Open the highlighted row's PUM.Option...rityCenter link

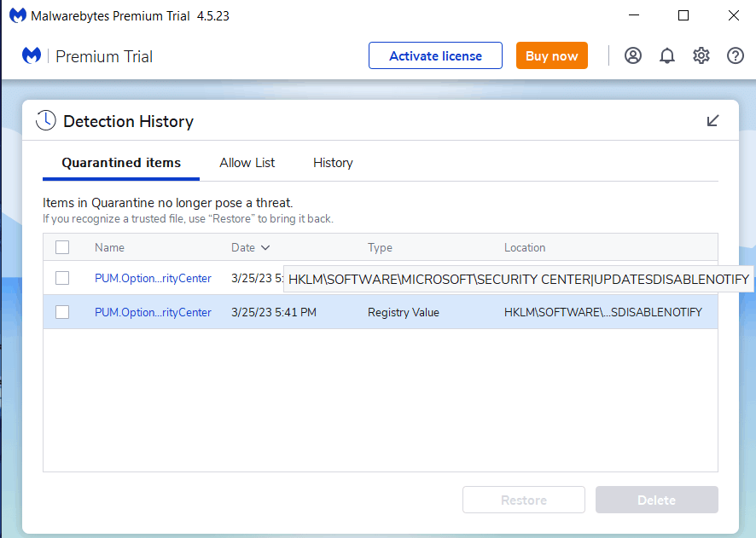[153, 313]
